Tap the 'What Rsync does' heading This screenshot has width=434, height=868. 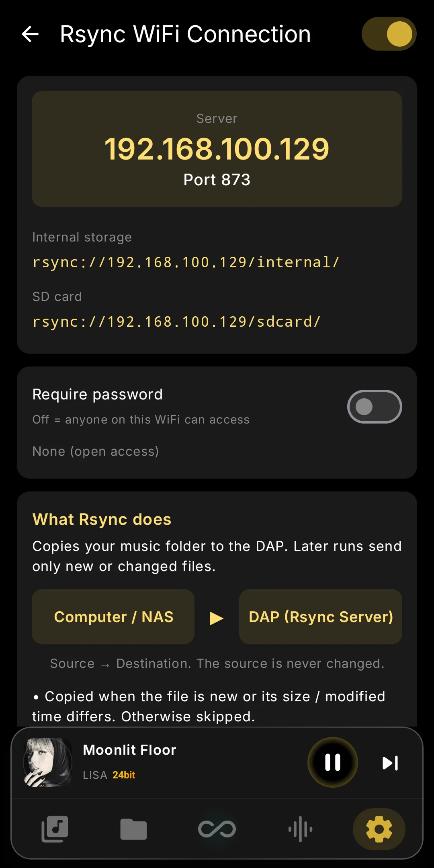tap(102, 519)
